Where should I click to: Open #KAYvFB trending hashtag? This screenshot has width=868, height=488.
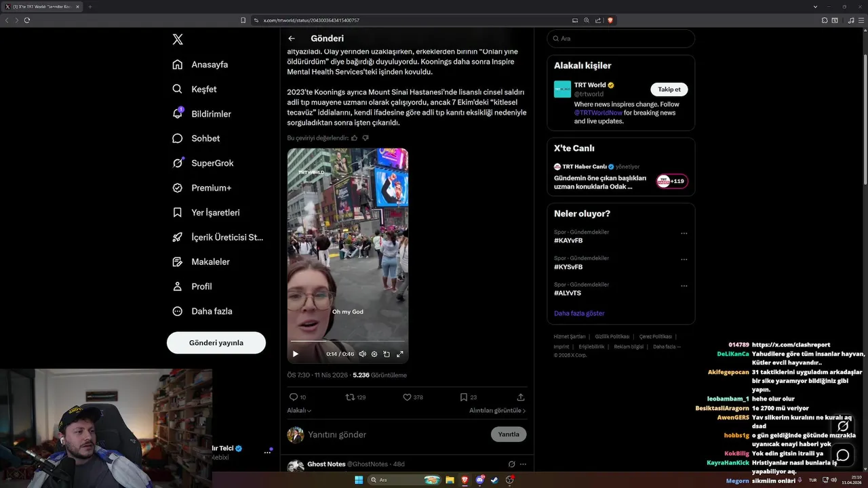(x=568, y=241)
